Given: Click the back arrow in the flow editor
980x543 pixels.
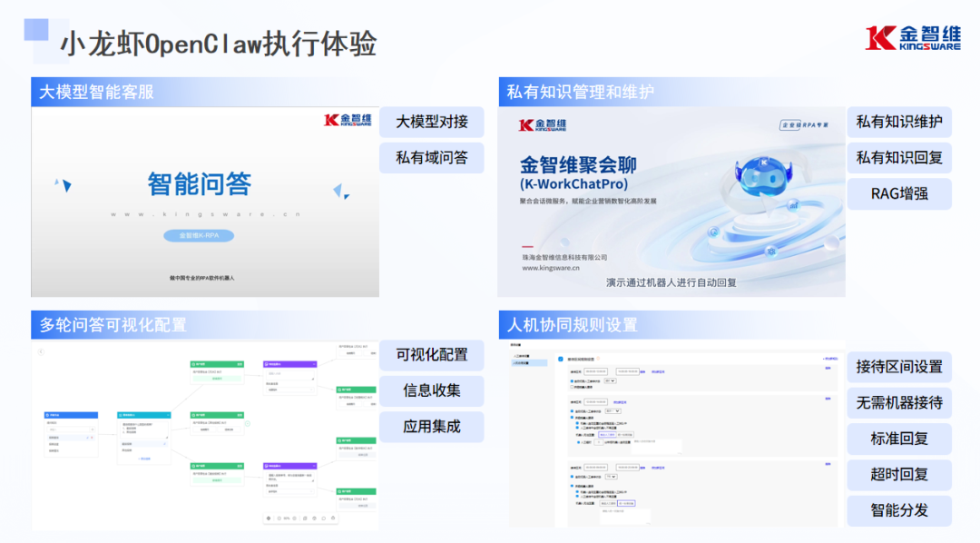Looking at the screenshot, I should [x=41, y=351].
